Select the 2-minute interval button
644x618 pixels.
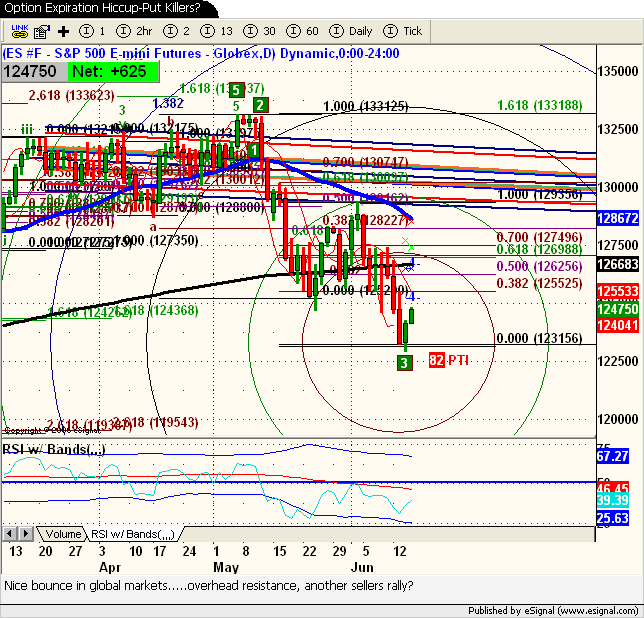176,31
